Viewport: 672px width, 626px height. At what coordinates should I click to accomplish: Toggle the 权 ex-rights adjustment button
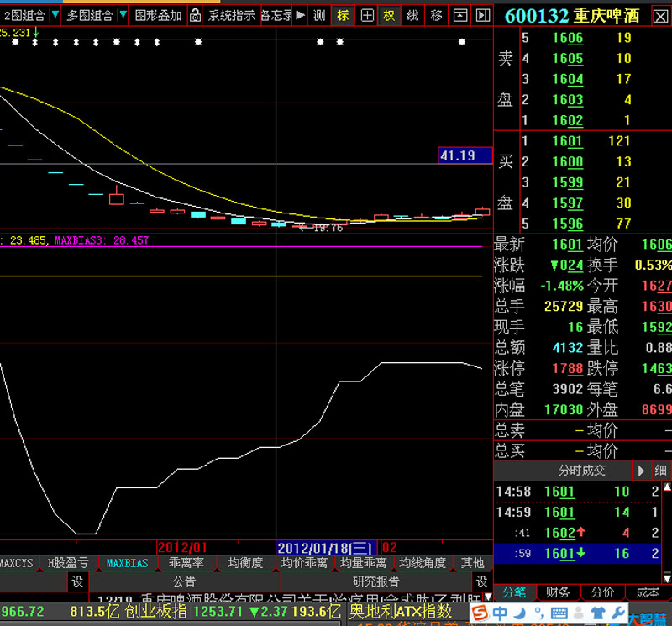tap(389, 16)
